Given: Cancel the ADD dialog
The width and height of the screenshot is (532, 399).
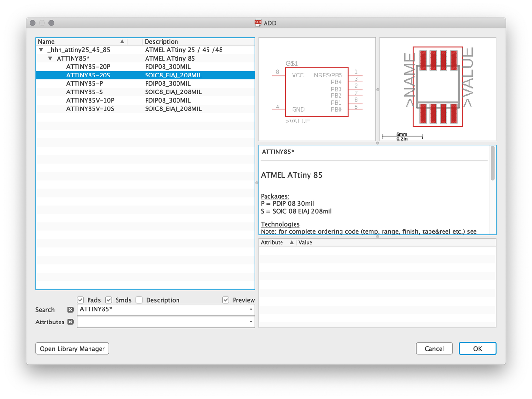Looking at the screenshot, I should coord(434,349).
